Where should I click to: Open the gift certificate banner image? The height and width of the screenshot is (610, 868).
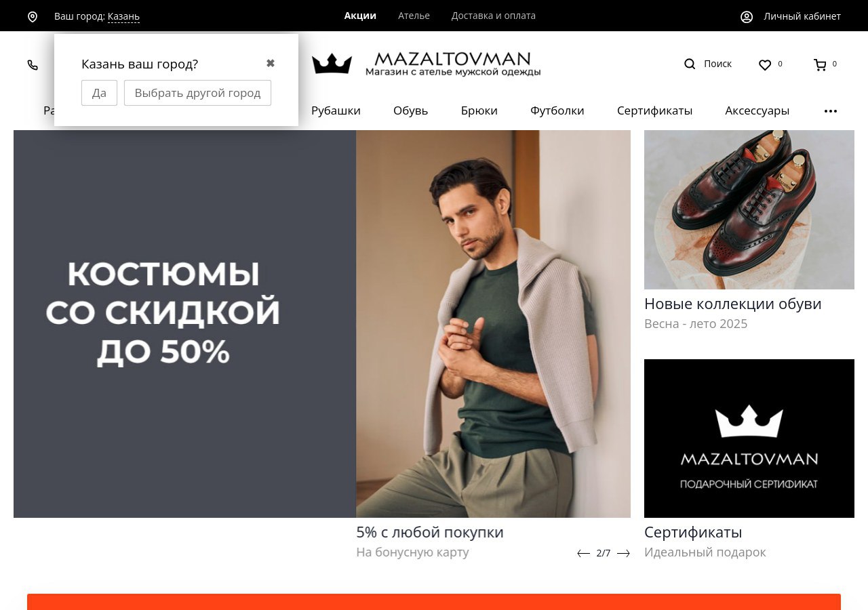(x=749, y=439)
